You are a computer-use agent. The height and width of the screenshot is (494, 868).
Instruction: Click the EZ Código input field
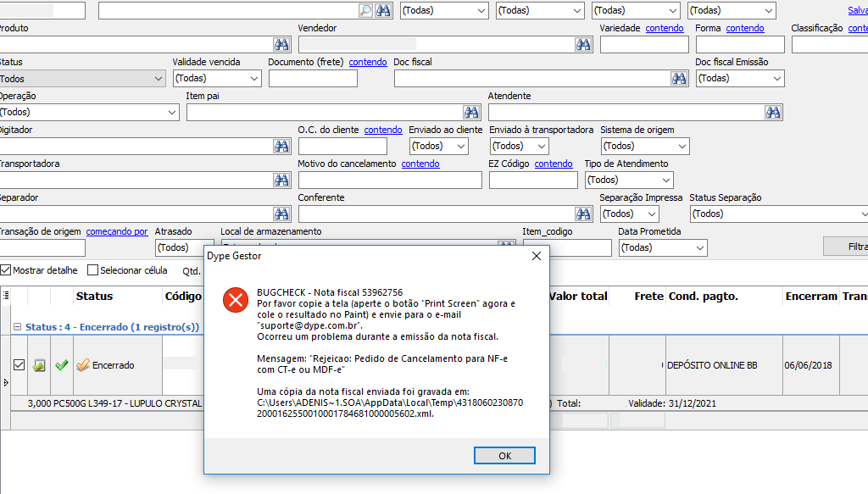pos(533,180)
